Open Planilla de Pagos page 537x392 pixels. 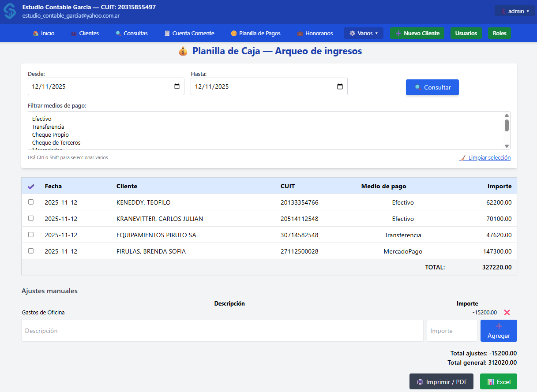(255, 33)
